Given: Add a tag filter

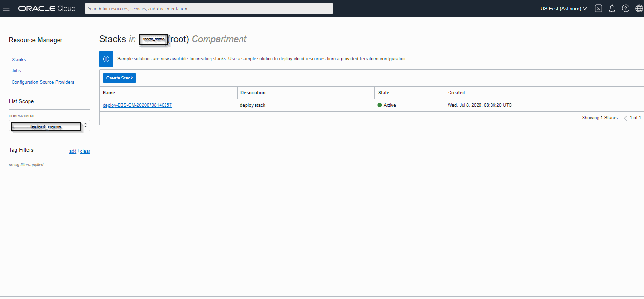Looking at the screenshot, I should (73, 151).
